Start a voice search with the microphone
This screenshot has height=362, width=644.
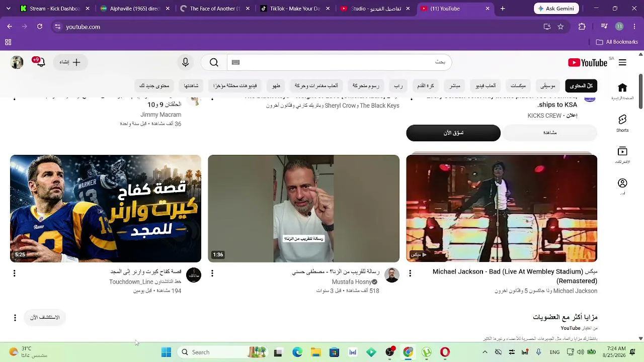pyautogui.click(x=186, y=62)
